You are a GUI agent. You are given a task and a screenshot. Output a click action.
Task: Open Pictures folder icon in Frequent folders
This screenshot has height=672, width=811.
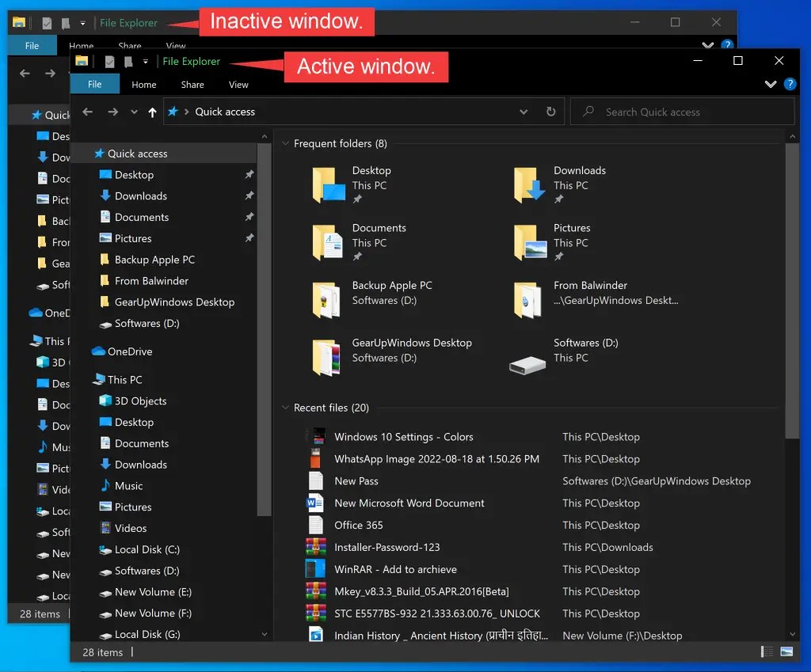click(530, 242)
